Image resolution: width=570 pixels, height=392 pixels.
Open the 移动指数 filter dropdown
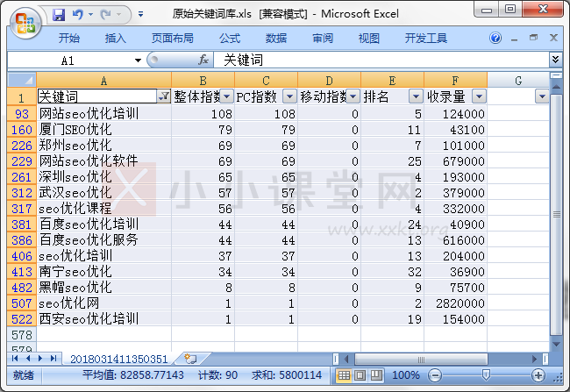353,96
